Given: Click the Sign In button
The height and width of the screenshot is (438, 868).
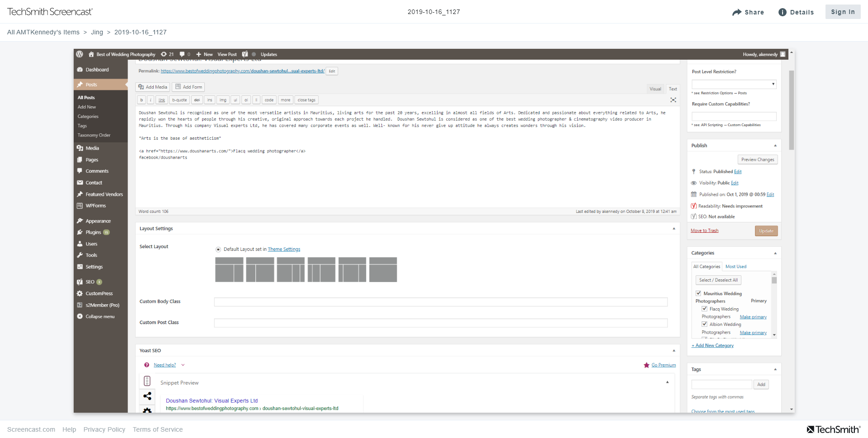Looking at the screenshot, I should 843,12.
